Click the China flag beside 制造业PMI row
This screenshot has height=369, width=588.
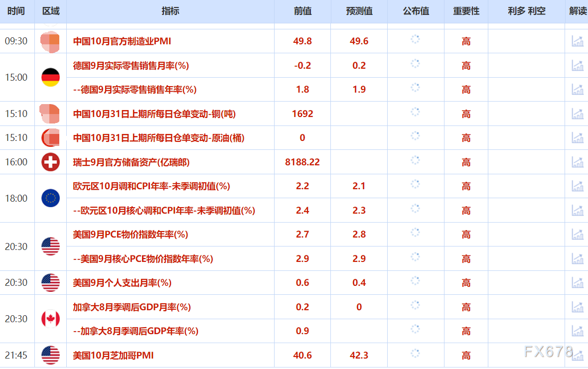click(50, 41)
